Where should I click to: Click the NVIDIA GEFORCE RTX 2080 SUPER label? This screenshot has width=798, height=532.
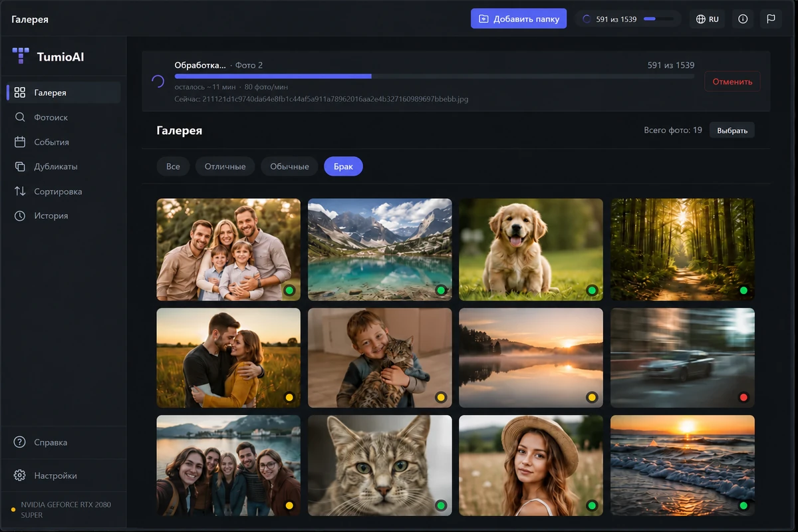(x=66, y=509)
